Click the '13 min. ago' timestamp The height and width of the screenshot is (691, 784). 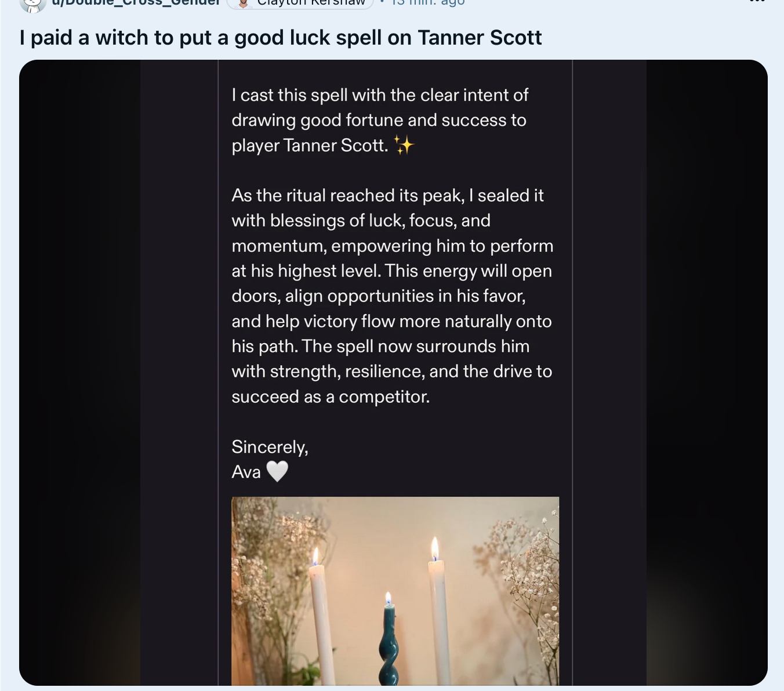pyautogui.click(x=428, y=2)
